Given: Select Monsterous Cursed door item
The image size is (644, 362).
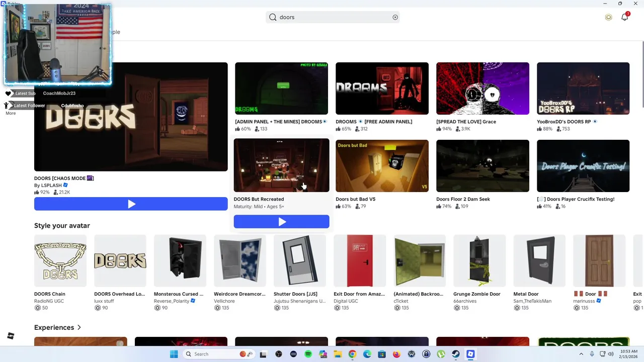Looking at the screenshot, I should (180, 261).
